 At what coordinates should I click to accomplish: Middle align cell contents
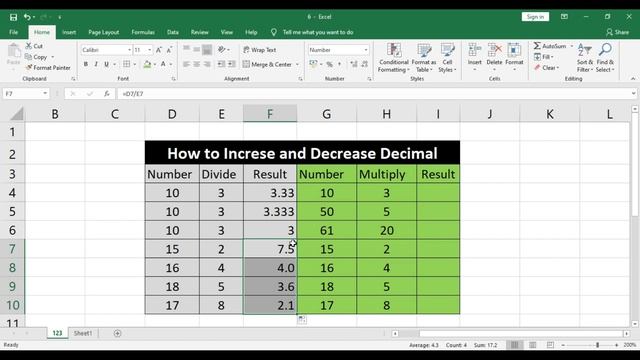point(197,49)
